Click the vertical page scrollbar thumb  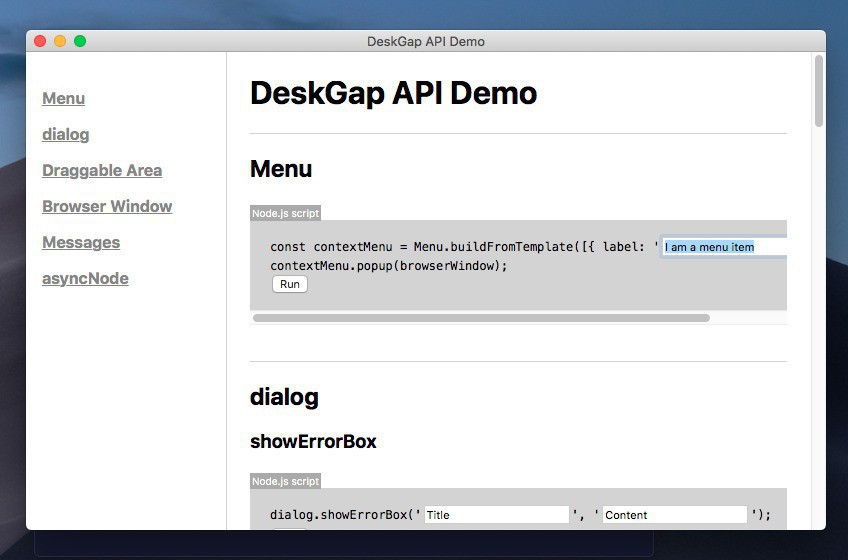coord(819,90)
